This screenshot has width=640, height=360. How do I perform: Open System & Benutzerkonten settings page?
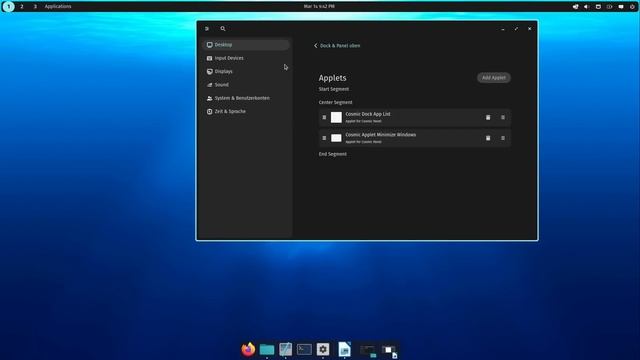(246, 98)
